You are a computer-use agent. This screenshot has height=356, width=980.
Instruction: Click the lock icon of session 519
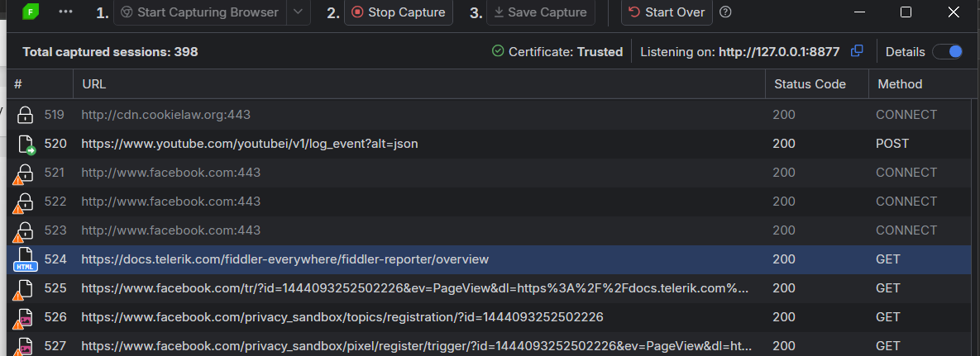[25, 115]
